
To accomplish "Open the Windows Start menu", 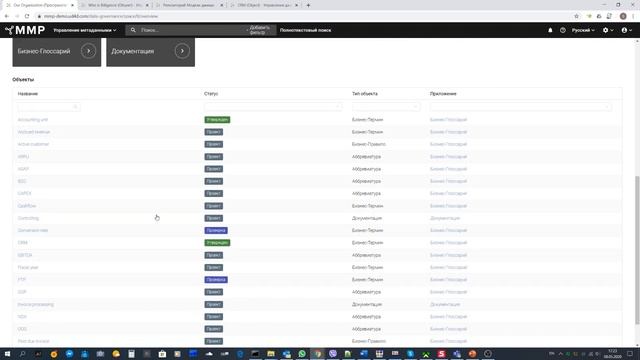I will [x=7, y=354].
